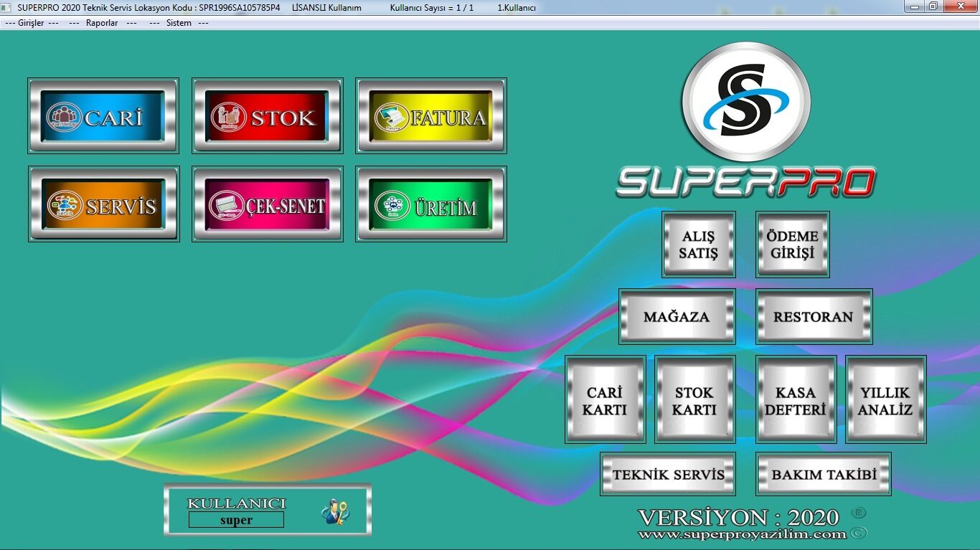The height and width of the screenshot is (550, 980).
Task: Click the ALIŞ SATIŞ button
Action: [699, 245]
